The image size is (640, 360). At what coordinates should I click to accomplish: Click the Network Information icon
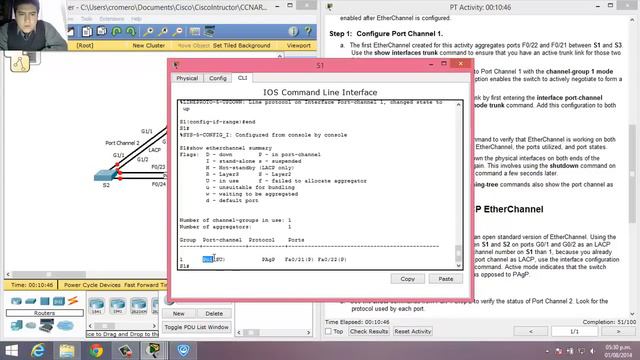click(x=293, y=31)
